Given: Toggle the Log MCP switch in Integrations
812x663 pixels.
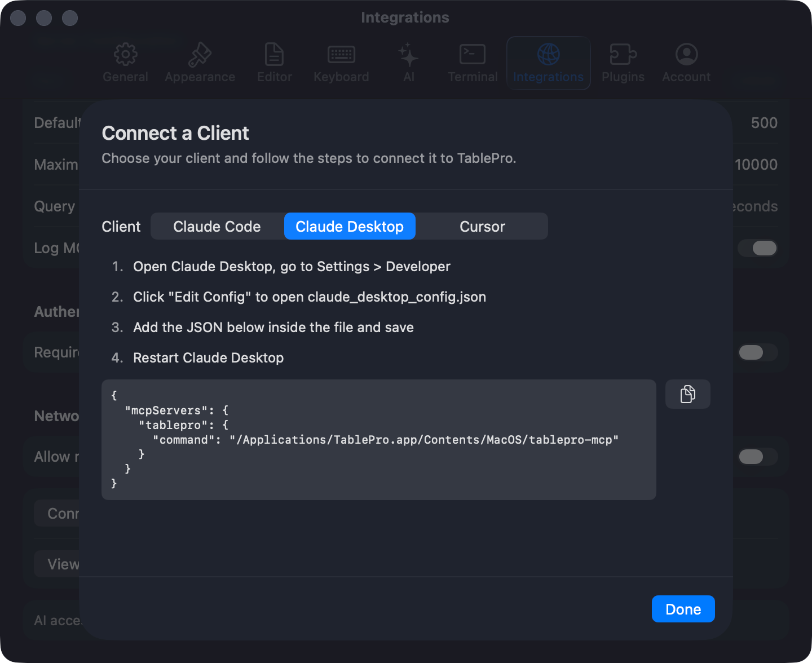Looking at the screenshot, I should (x=758, y=248).
